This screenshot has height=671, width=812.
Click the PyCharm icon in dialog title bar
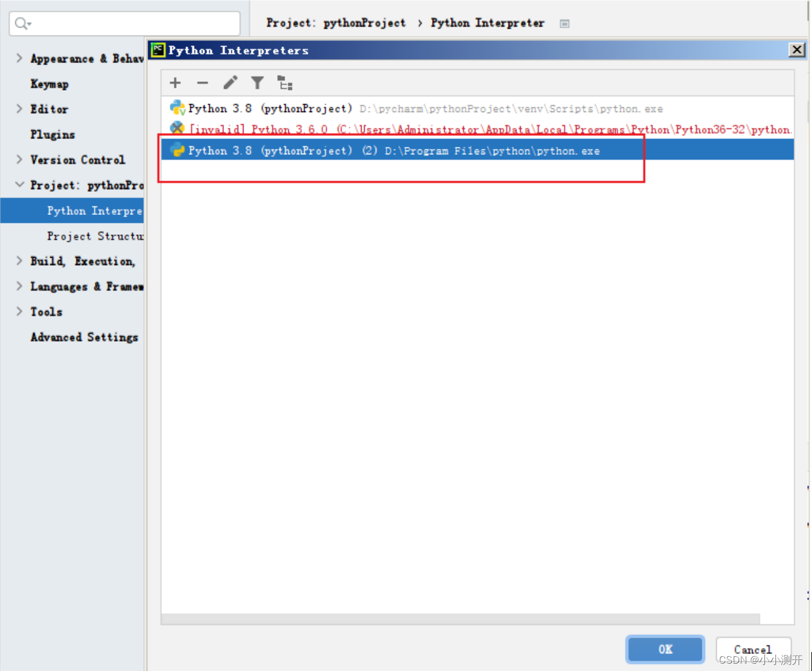158,50
